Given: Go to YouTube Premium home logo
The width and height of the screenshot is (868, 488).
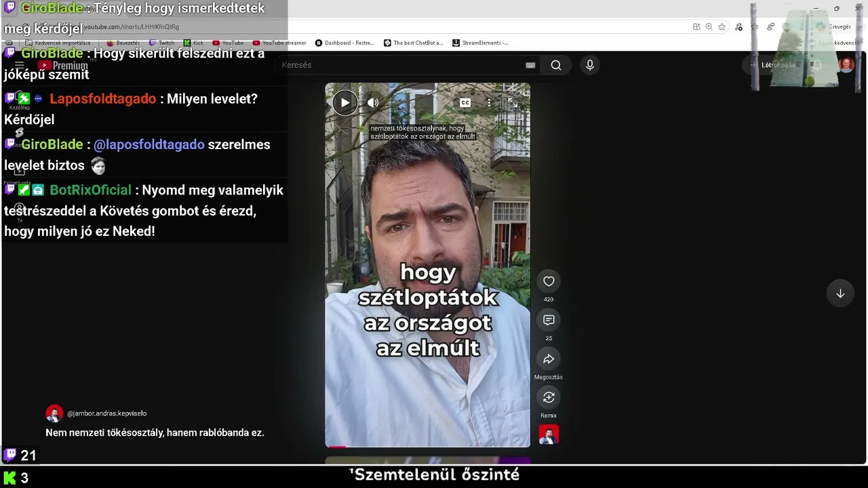Looking at the screenshot, I should click(63, 65).
